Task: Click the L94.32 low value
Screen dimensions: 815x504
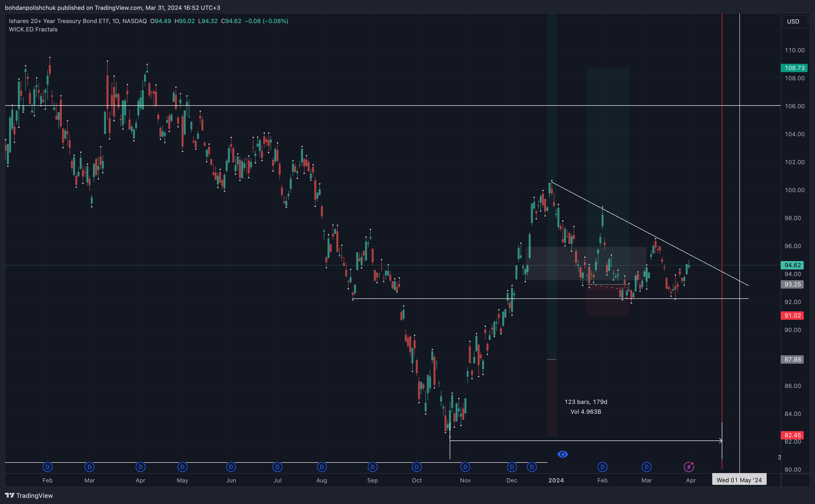Action: pyautogui.click(x=208, y=21)
